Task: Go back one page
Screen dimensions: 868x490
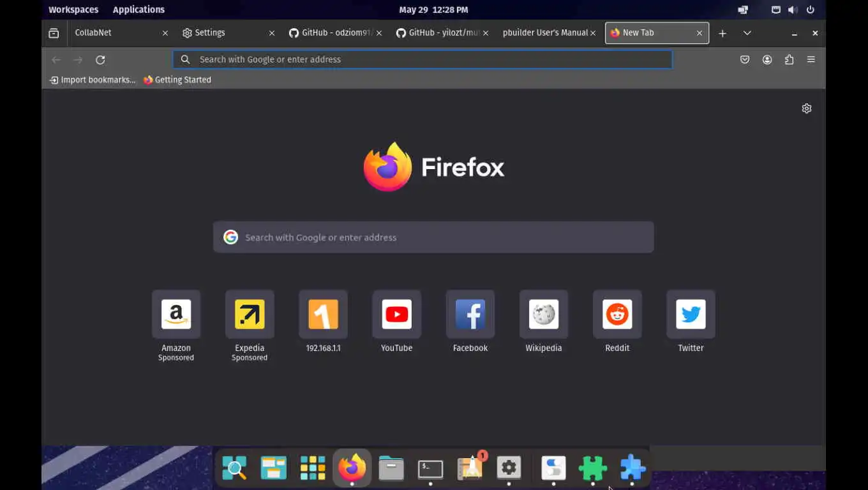Action: pos(56,59)
